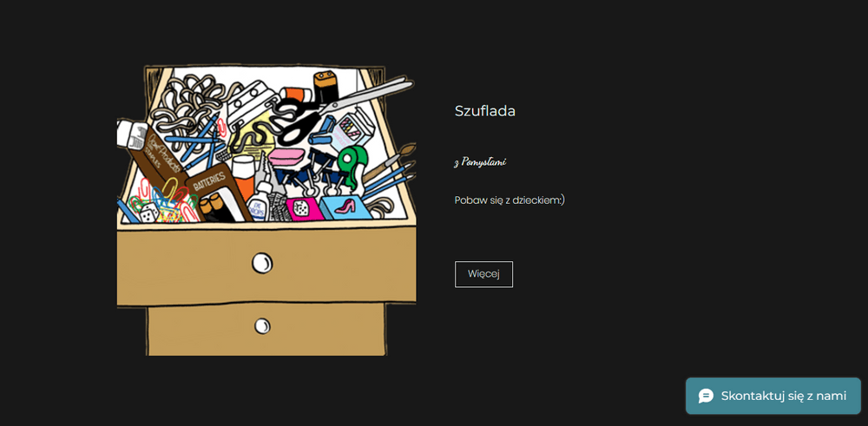Click the z Pomysłami subtitle text
The image size is (868, 426).
(x=479, y=162)
